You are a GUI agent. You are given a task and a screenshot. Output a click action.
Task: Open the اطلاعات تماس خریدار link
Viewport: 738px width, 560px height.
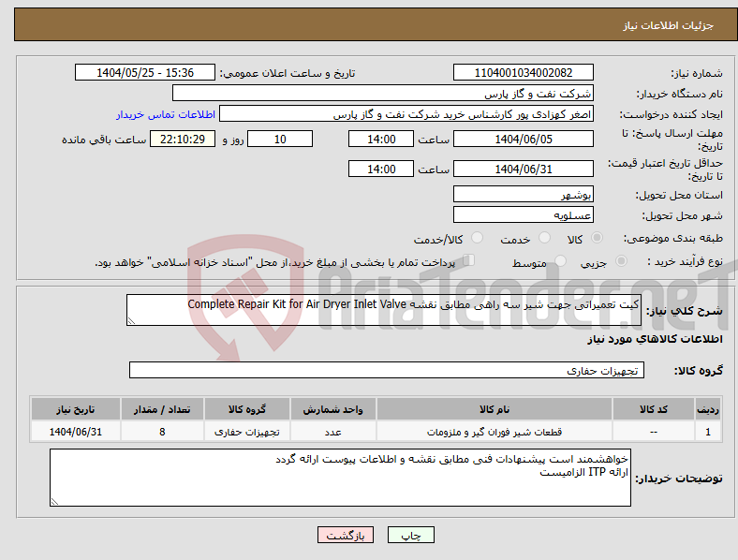(166, 114)
